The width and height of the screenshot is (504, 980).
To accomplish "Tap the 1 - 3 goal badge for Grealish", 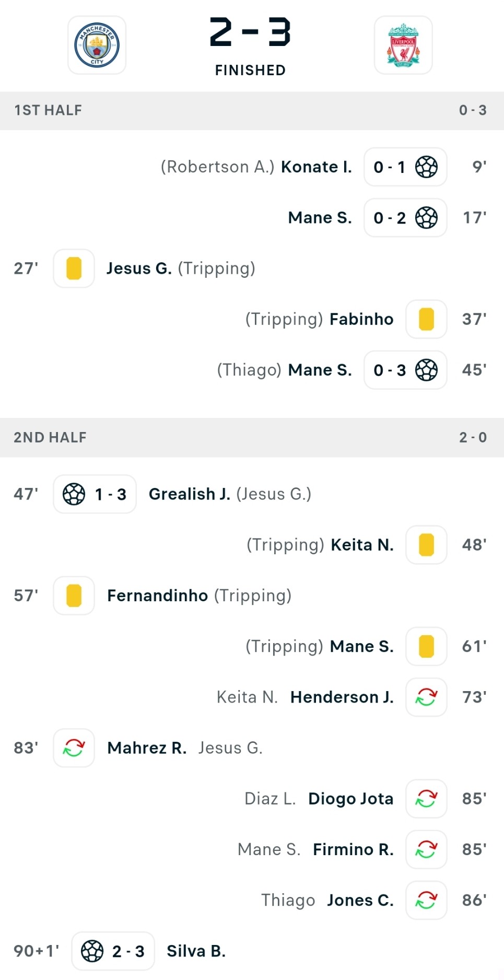I will coord(95,494).
